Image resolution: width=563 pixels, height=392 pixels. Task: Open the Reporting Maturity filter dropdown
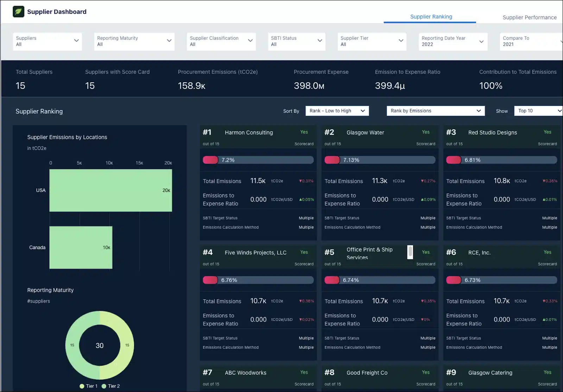pos(134,41)
